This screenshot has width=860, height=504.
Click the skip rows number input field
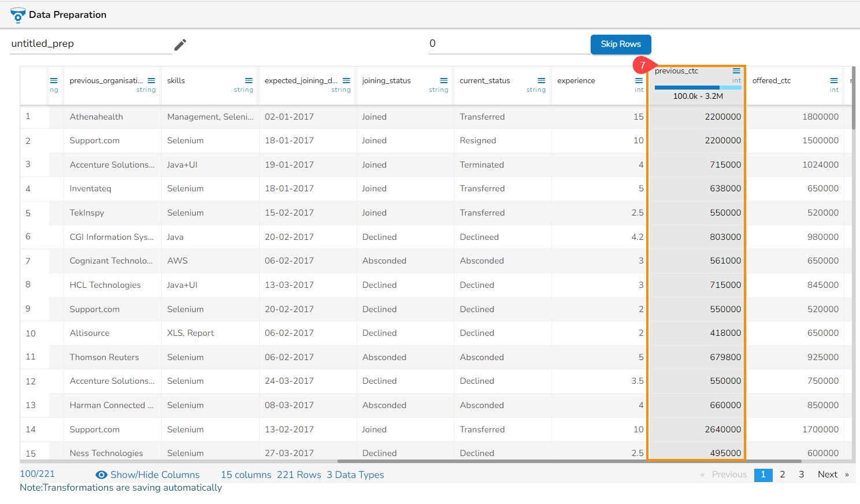pos(509,44)
